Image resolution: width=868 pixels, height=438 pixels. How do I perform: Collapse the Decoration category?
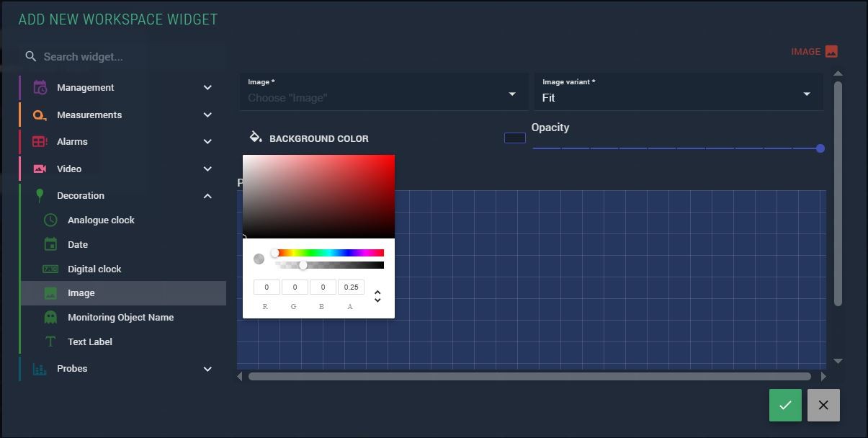[207, 196]
